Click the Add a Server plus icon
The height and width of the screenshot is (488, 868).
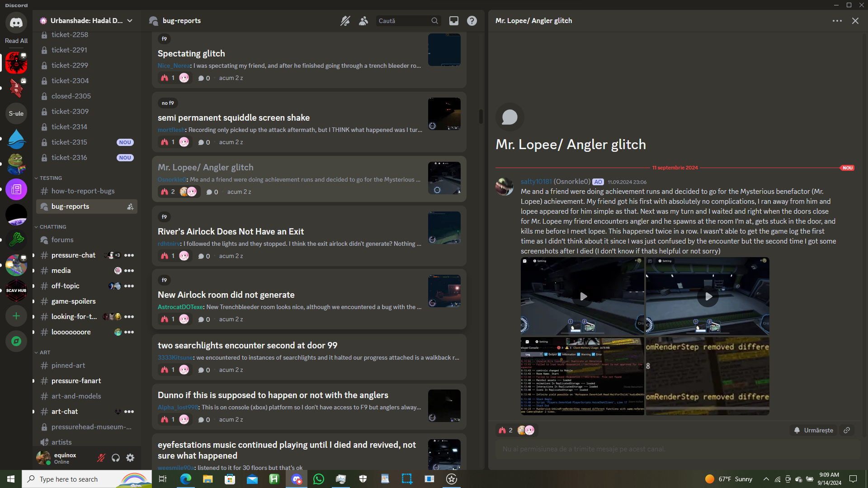(x=16, y=316)
